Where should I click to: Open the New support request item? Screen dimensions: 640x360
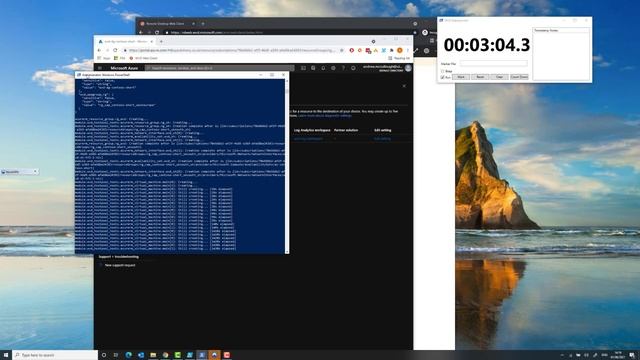[120, 265]
